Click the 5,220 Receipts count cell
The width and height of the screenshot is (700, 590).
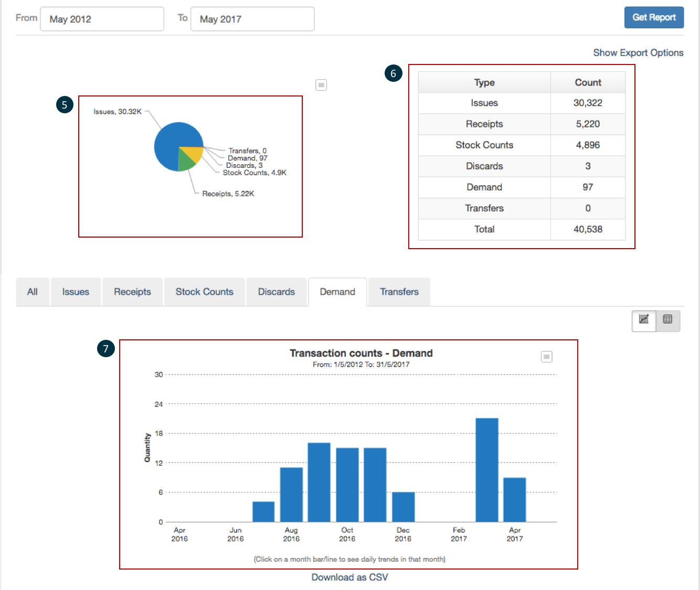pos(588,124)
